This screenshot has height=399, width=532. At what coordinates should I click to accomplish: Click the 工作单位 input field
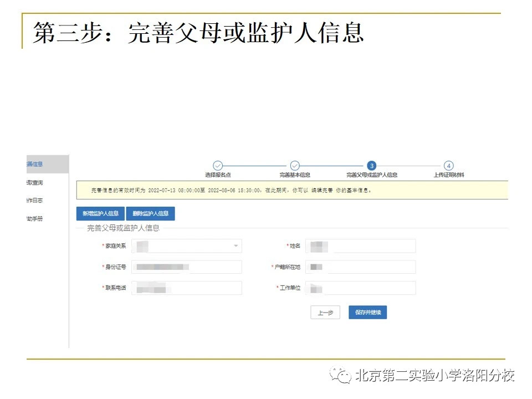360,288
